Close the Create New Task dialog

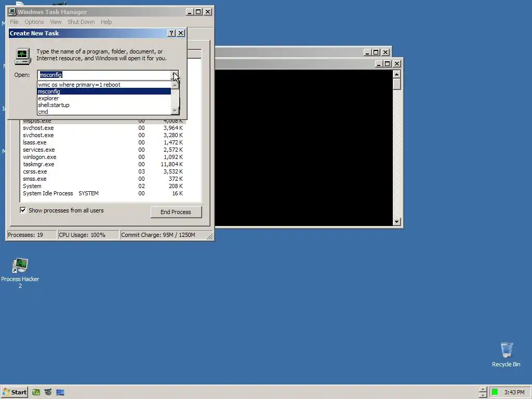click(181, 33)
